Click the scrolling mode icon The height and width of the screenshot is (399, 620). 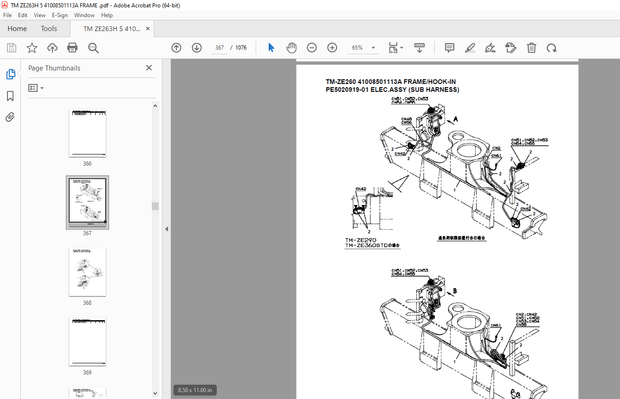[x=420, y=48]
